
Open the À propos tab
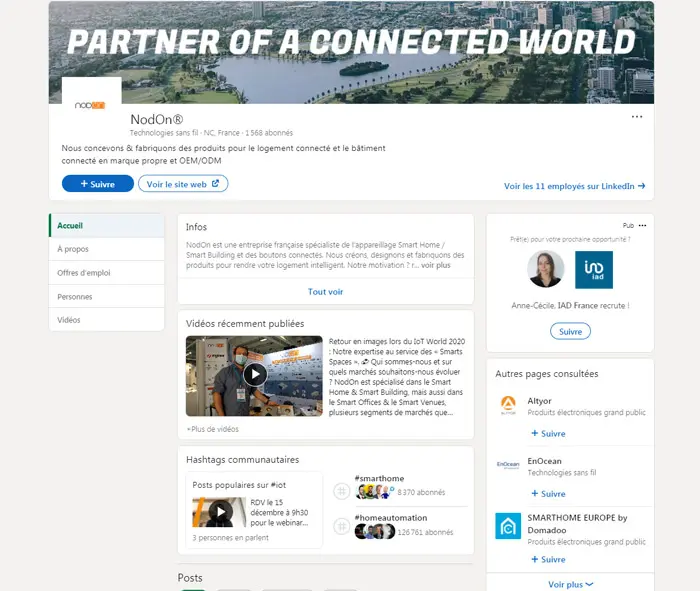point(107,249)
